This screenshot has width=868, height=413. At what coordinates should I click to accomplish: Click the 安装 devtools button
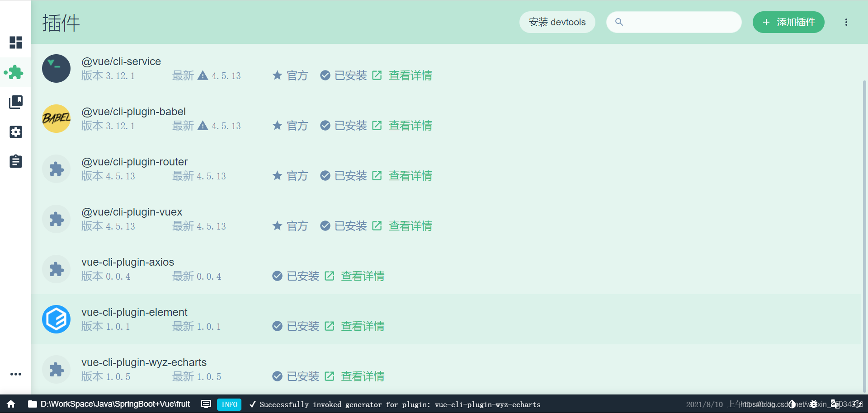557,22
